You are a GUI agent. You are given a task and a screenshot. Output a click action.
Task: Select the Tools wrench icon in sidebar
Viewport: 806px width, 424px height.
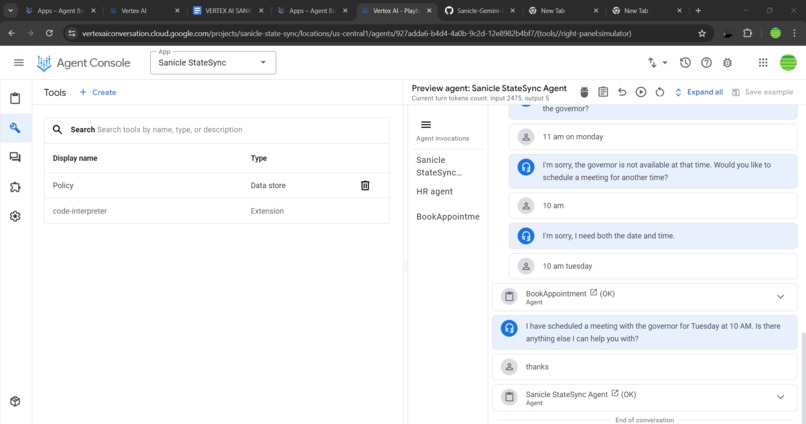15,128
